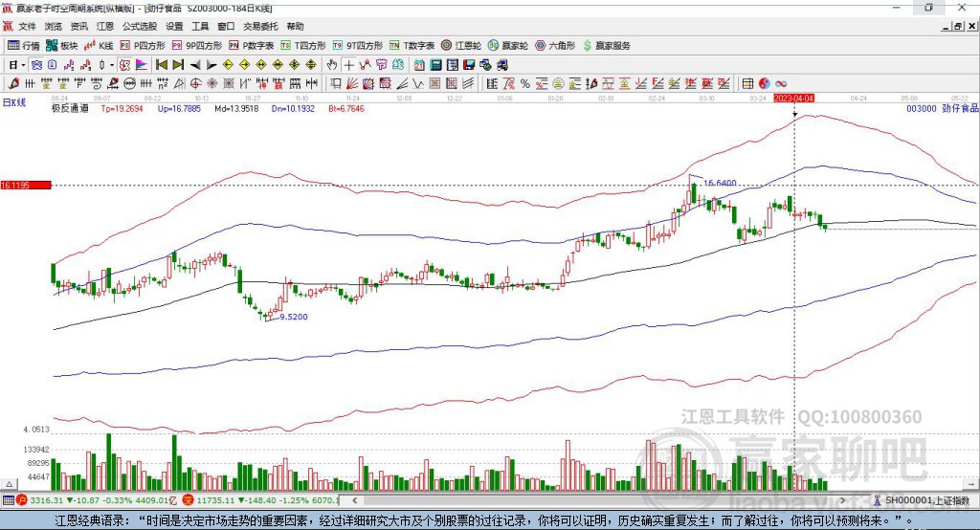
Task: Open the 9T四方形 tool
Action: [358, 46]
